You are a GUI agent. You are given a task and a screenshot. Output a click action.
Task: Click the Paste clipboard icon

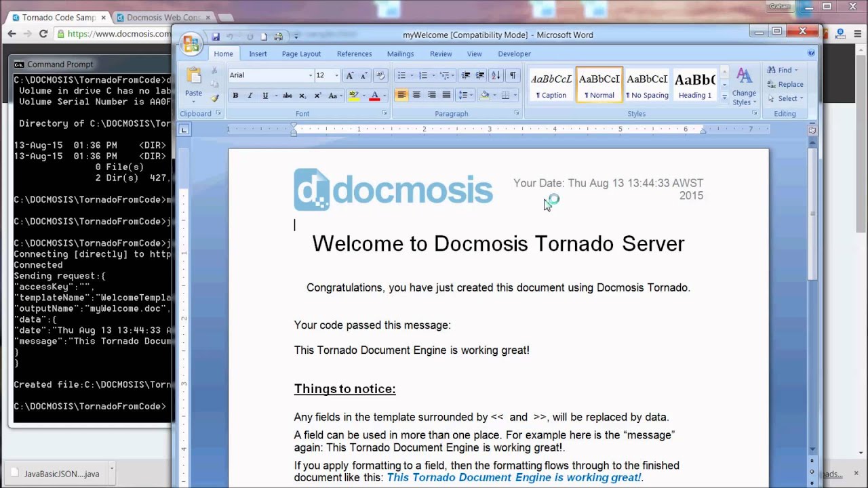(193, 76)
